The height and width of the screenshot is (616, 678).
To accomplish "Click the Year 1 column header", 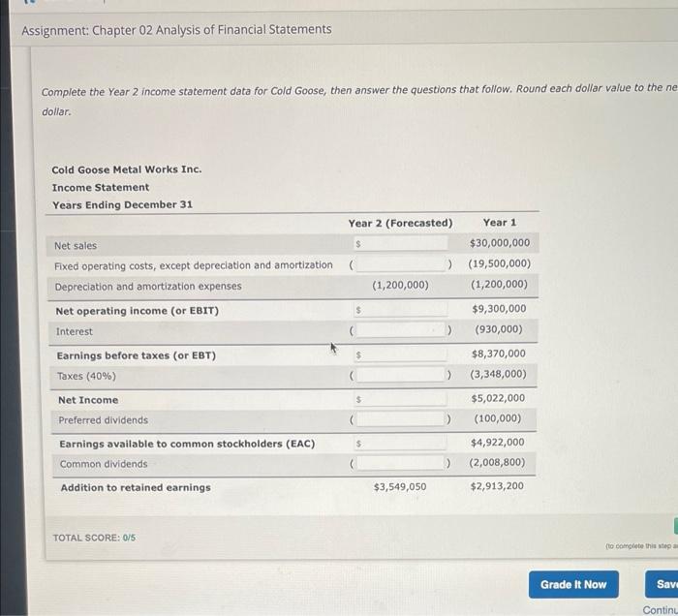I will (x=500, y=223).
